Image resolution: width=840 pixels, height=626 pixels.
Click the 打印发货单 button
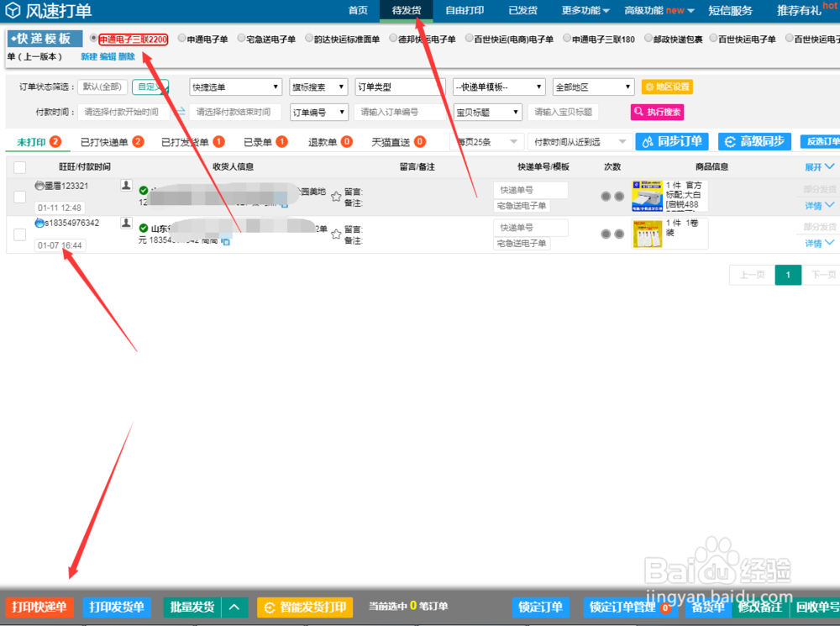pyautogui.click(x=116, y=608)
